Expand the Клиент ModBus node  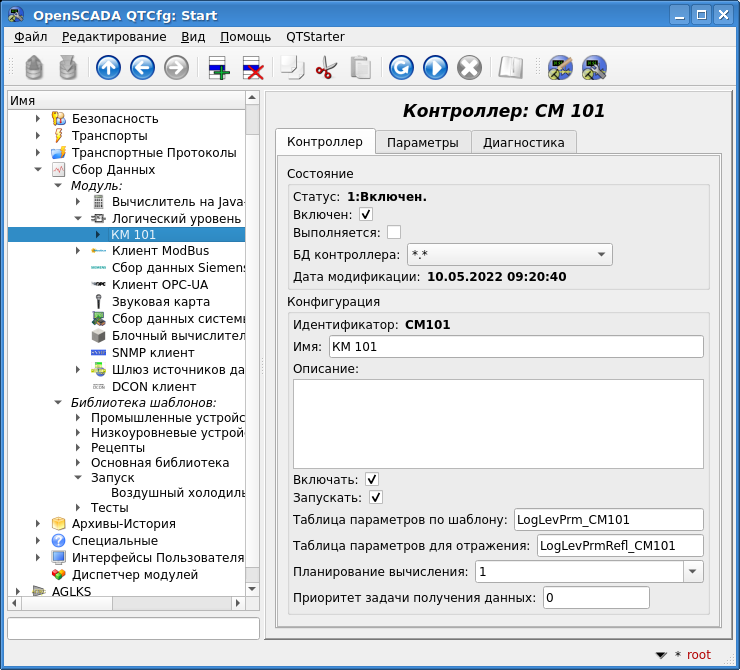(x=78, y=251)
